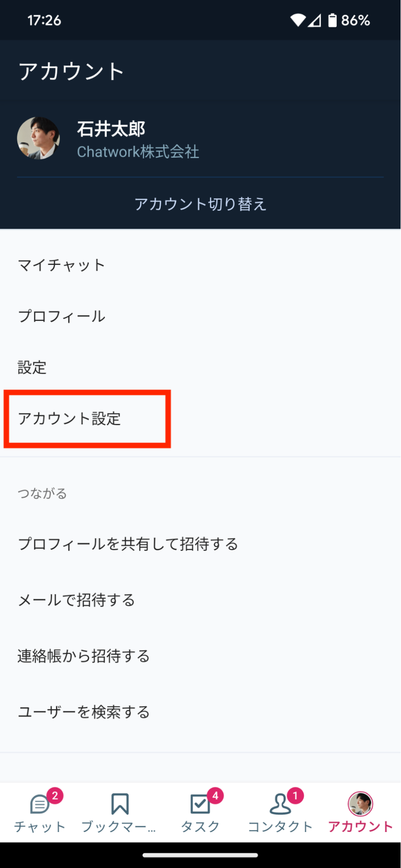Tap the cellular signal icon
Screen dimensions: 401x868
(x=315, y=20)
